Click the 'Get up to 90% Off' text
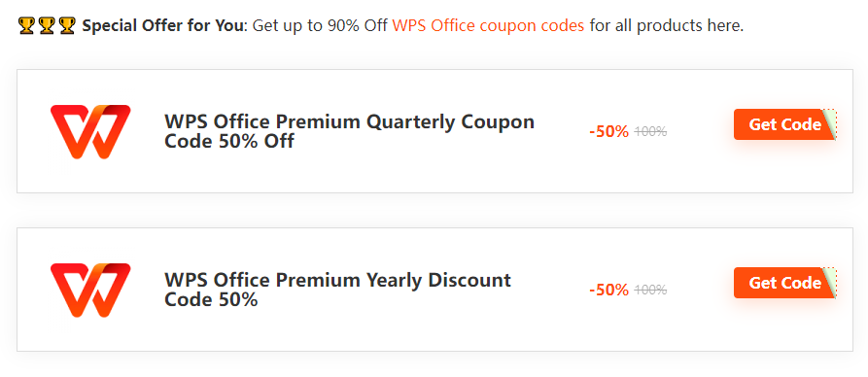 (320, 25)
